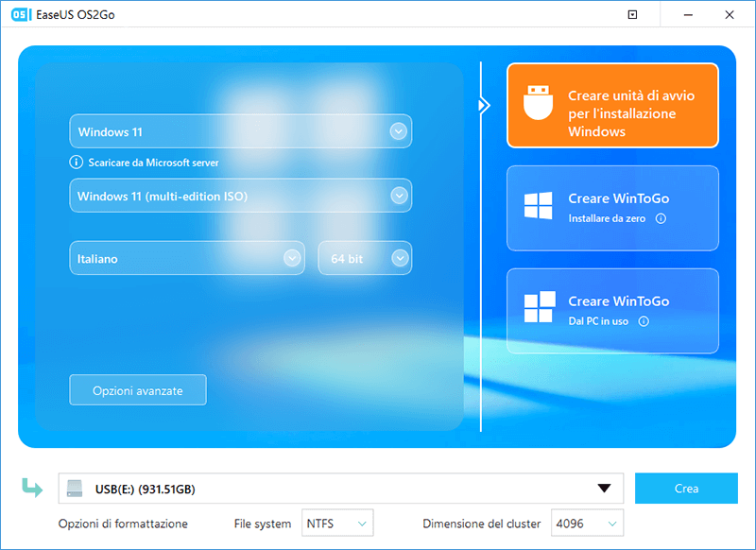Close the EaseUS OS2Go window
The width and height of the screenshot is (756, 550).
[730, 15]
